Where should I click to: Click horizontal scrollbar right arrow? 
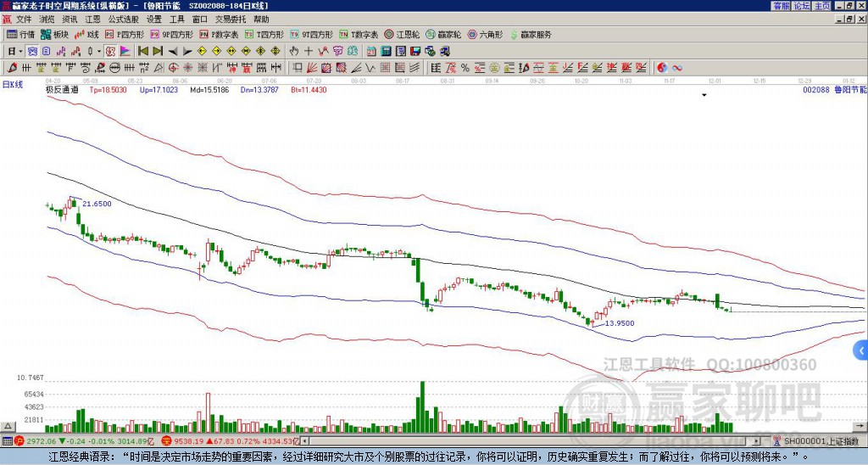coord(757,441)
